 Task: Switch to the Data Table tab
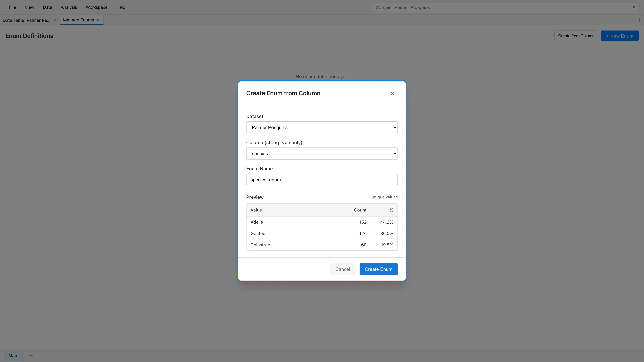coord(26,20)
